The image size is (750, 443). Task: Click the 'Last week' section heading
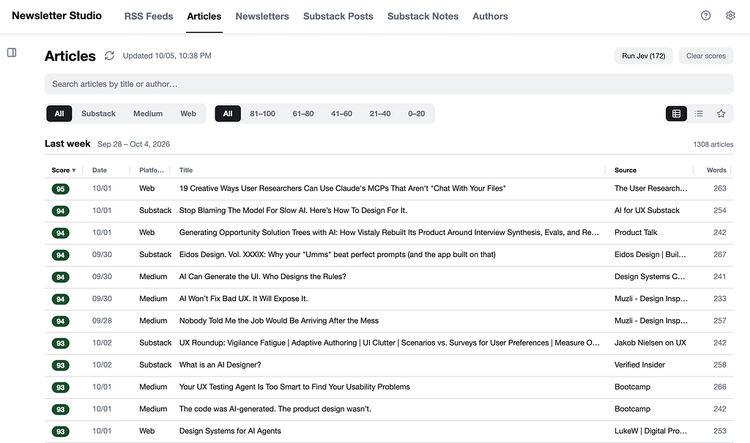click(67, 144)
